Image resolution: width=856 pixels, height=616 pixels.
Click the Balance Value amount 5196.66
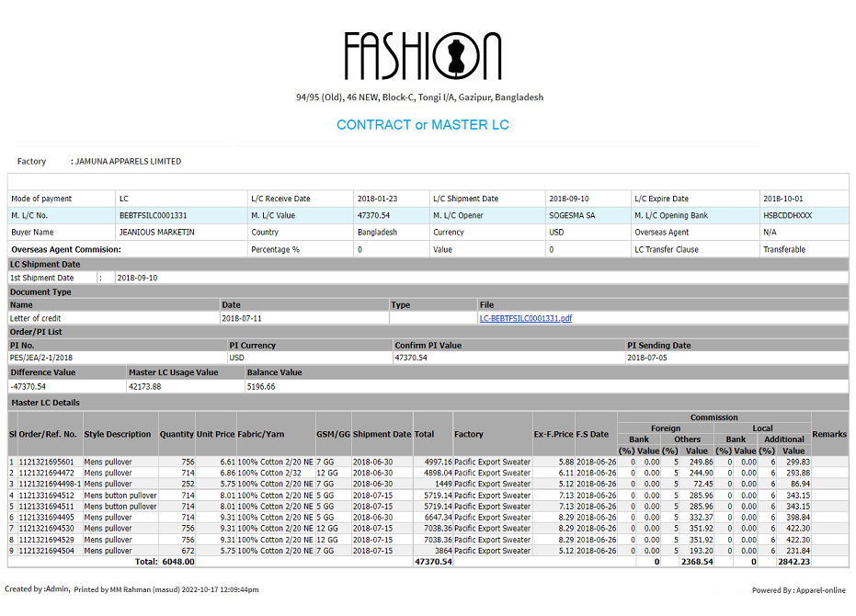click(x=262, y=386)
